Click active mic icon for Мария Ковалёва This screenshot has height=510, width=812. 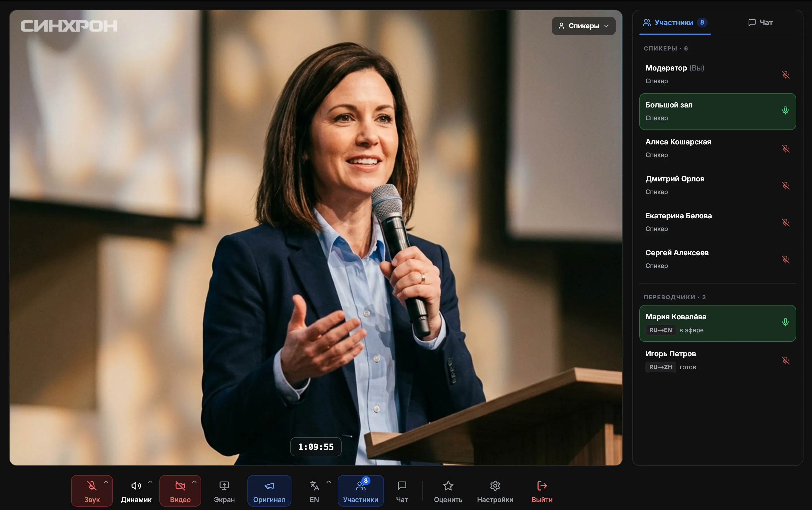point(785,322)
